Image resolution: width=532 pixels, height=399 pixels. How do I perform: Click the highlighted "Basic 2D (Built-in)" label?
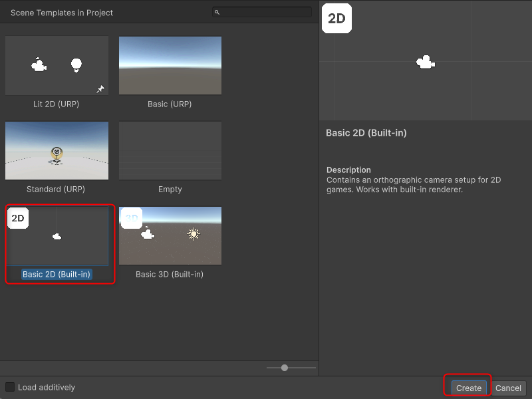pyautogui.click(x=57, y=275)
